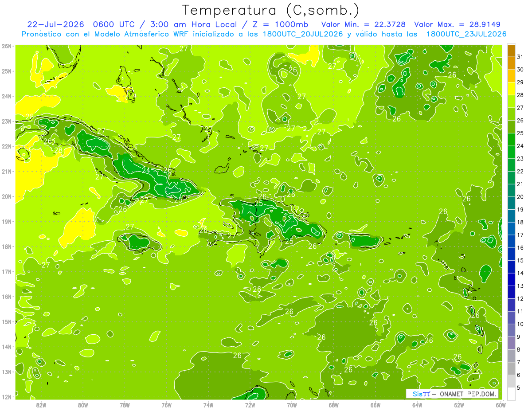
Task: Click the white swatch below the 5 label
Action: [x=511, y=394]
